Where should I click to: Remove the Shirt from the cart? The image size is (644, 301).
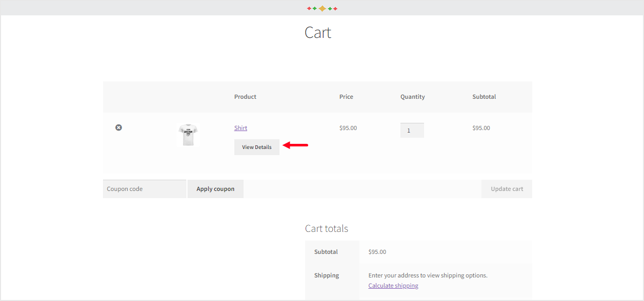click(x=118, y=127)
